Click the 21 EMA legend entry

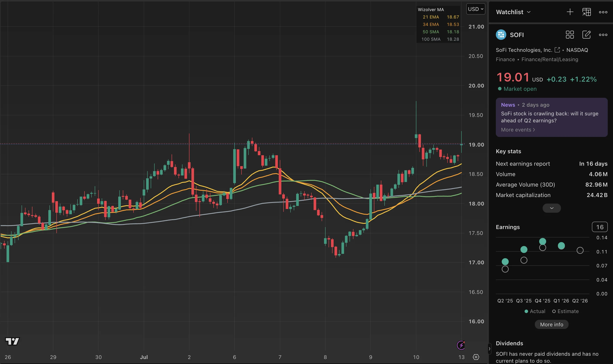pyautogui.click(x=441, y=17)
